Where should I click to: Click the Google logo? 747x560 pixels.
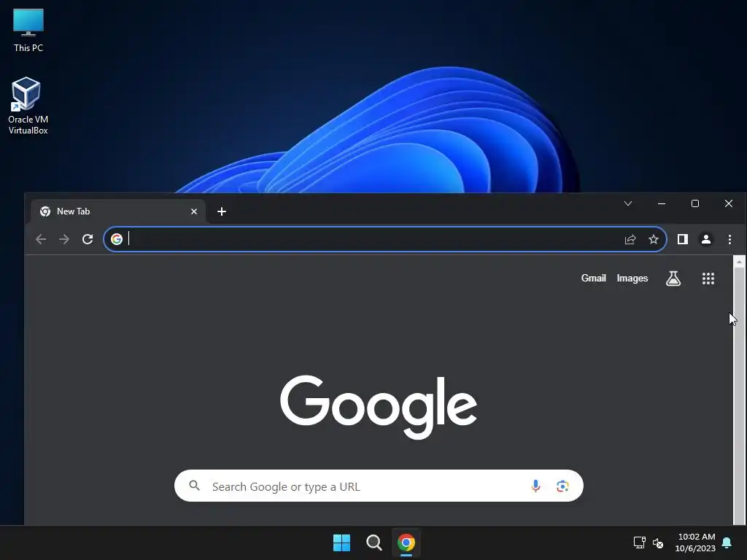coord(379,407)
